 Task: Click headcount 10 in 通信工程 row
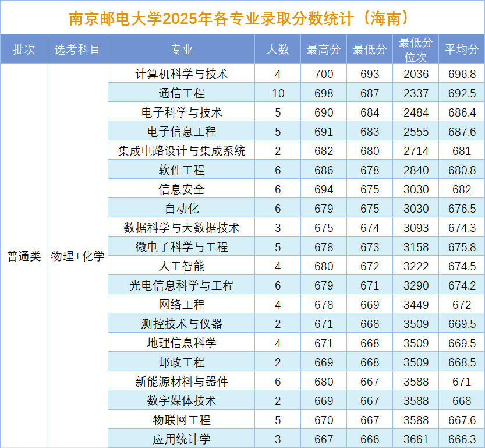click(x=278, y=93)
